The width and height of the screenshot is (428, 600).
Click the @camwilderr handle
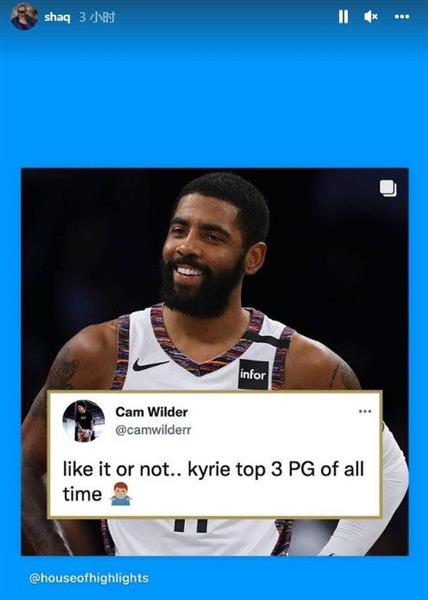click(153, 430)
